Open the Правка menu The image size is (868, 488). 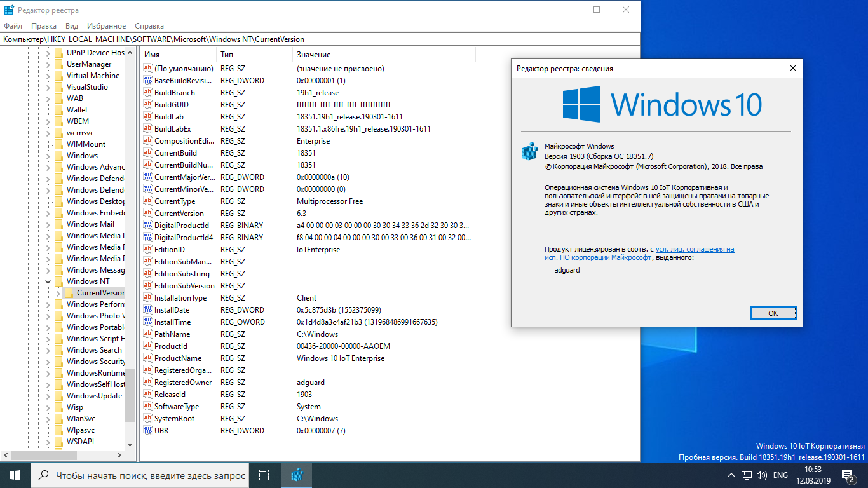point(44,26)
